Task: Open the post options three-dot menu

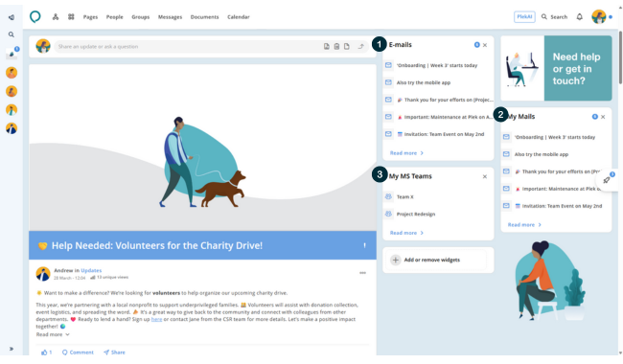Action: pyautogui.click(x=362, y=273)
